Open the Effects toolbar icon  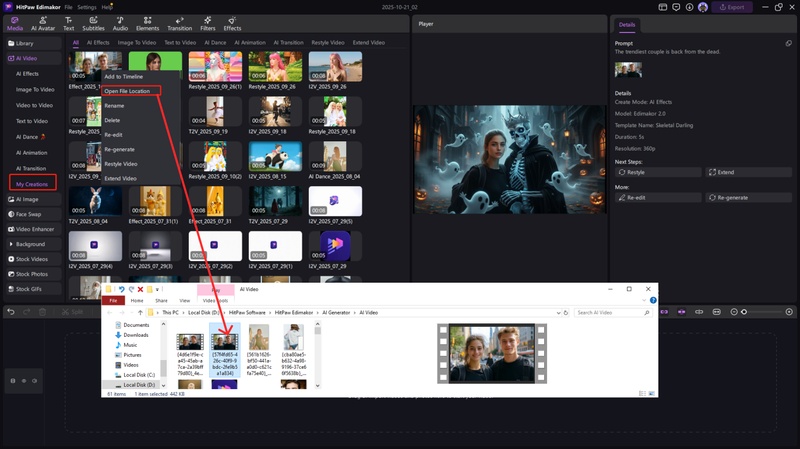tap(232, 23)
